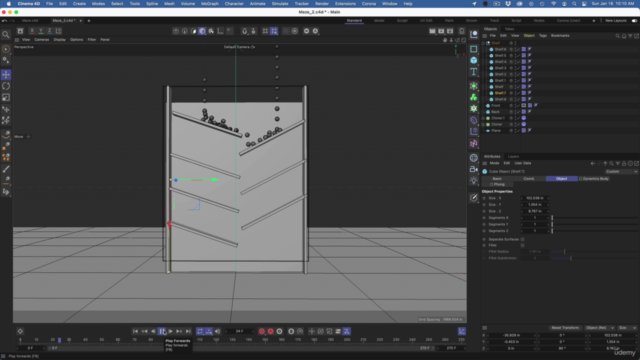Click the Rectangle spline tool icon

473,49
